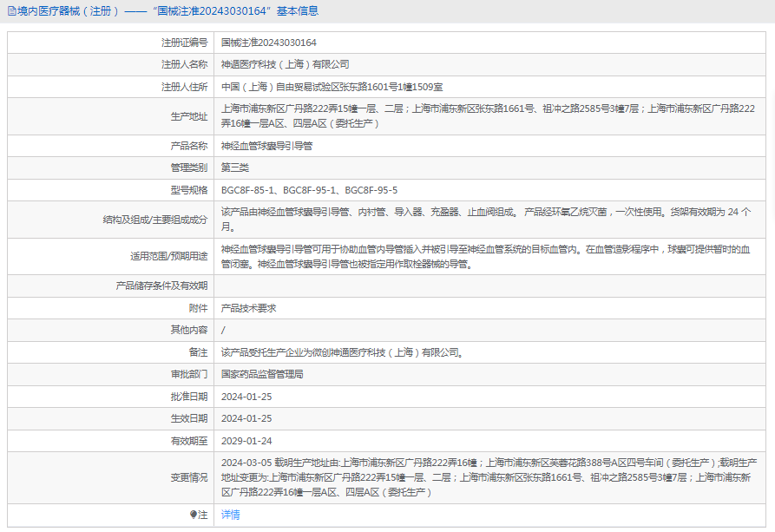Screen dimensions: 775x532
Task: Select approving department 国家药品监督管理局
Action: click(x=262, y=374)
